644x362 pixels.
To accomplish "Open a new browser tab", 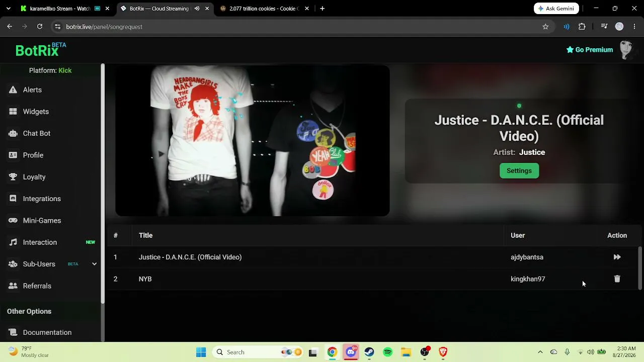I will pos(322,9).
